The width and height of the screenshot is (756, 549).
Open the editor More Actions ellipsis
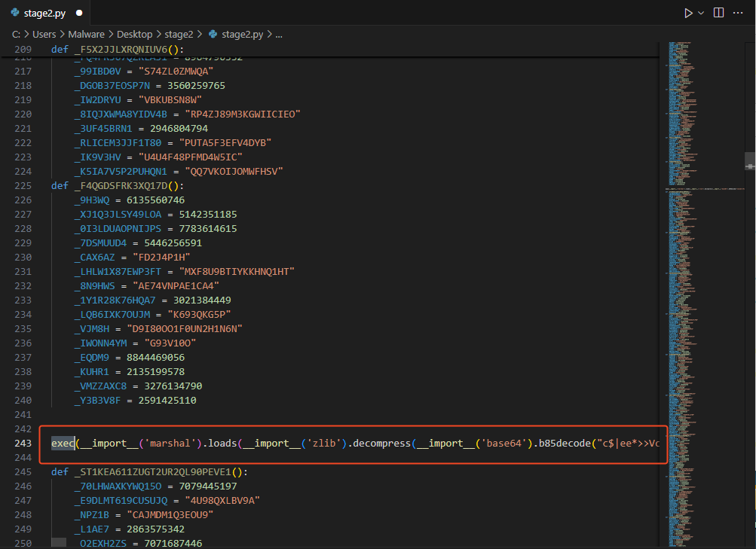coord(738,13)
